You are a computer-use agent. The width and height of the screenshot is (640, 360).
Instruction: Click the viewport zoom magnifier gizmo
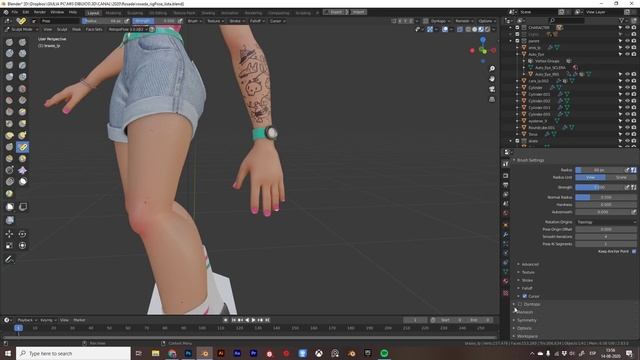pyautogui.click(x=492, y=69)
